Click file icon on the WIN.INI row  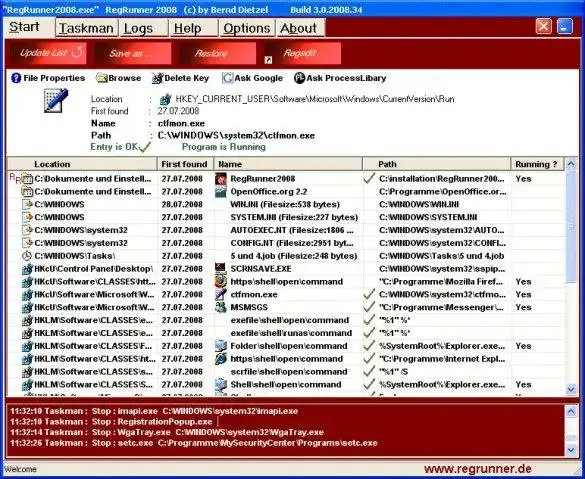(x=27, y=204)
